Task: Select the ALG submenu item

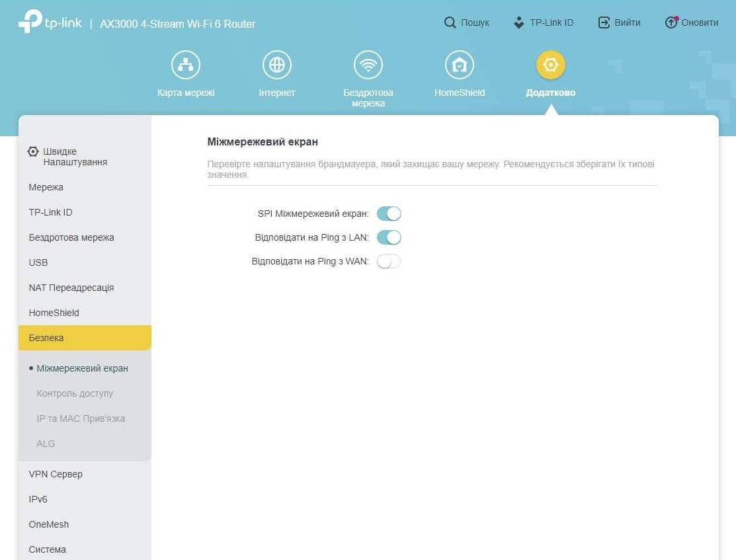Action: click(46, 444)
